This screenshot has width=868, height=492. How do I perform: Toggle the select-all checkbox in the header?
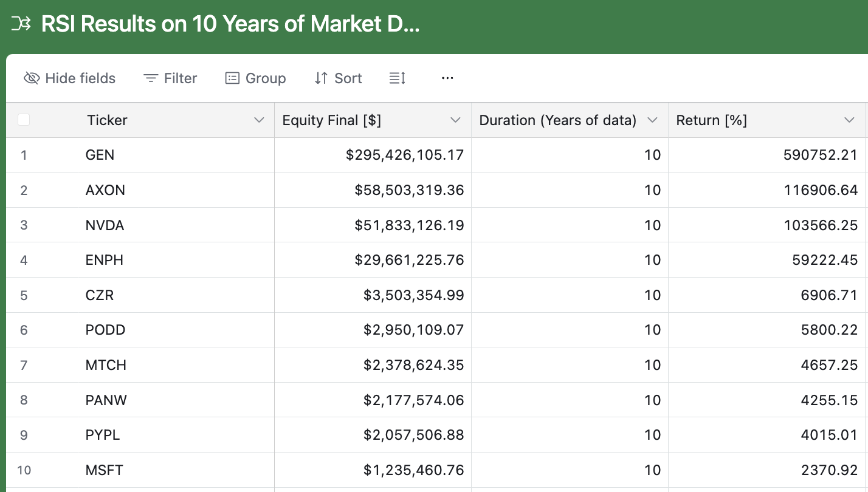pyautogui.click(x=24, y=120)
